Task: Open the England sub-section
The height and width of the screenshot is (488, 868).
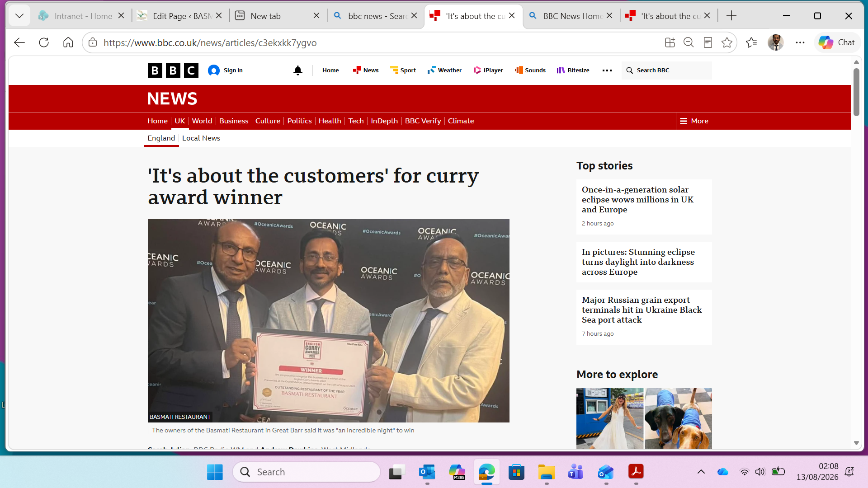Action: click(x=161, y=138)
